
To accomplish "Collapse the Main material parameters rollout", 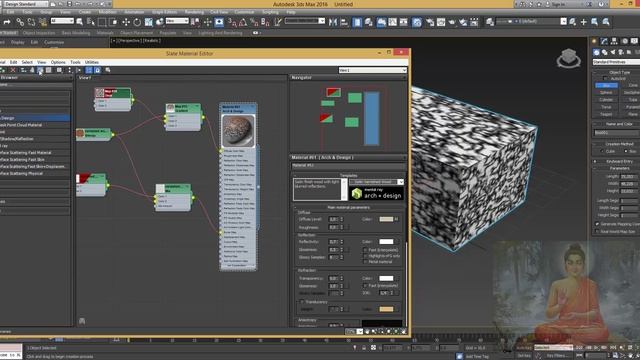I will coord(348,207).
